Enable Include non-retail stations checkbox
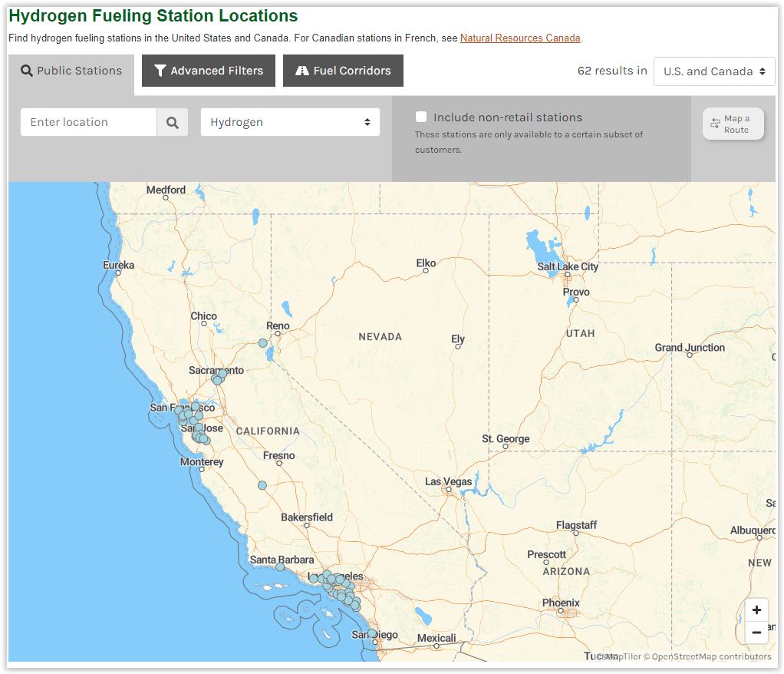The image size is (784, 674). pos(421,117)
